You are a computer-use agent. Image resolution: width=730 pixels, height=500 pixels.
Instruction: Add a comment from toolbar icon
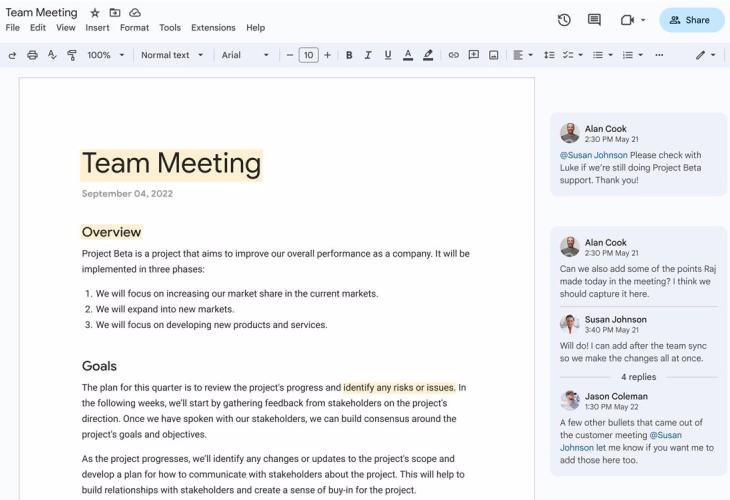(x=473, y=55)
